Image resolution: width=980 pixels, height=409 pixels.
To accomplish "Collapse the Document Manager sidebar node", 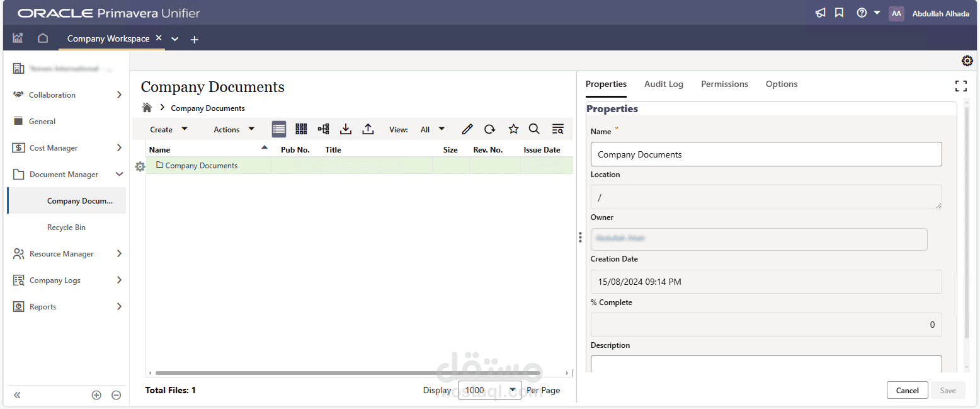I will 119,175.
